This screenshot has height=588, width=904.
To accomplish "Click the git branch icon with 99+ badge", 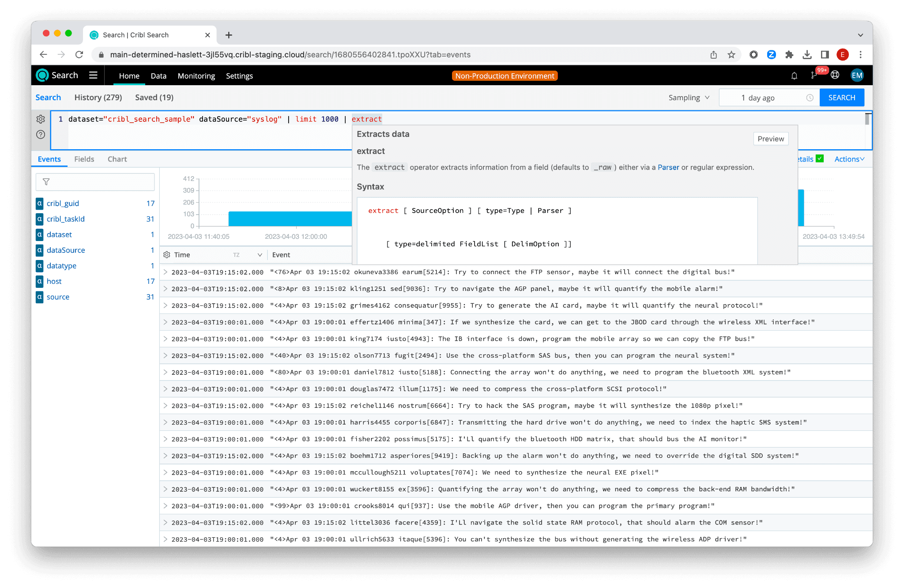I will [x=814, y=75].
